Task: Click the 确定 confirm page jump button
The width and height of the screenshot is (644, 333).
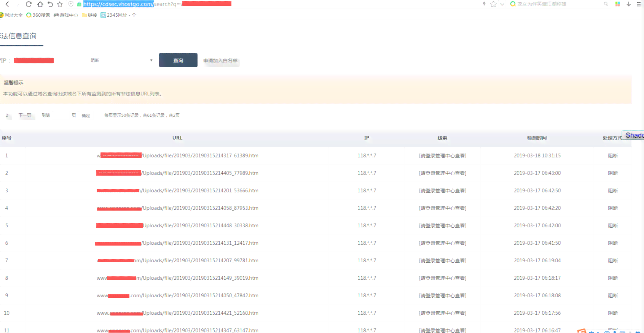Action: [86, 116]
